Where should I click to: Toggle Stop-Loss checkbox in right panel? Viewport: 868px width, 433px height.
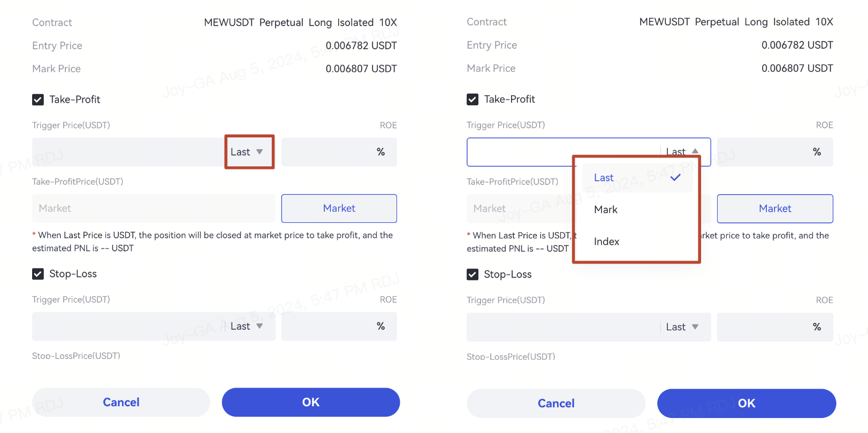tap(473, 275)
